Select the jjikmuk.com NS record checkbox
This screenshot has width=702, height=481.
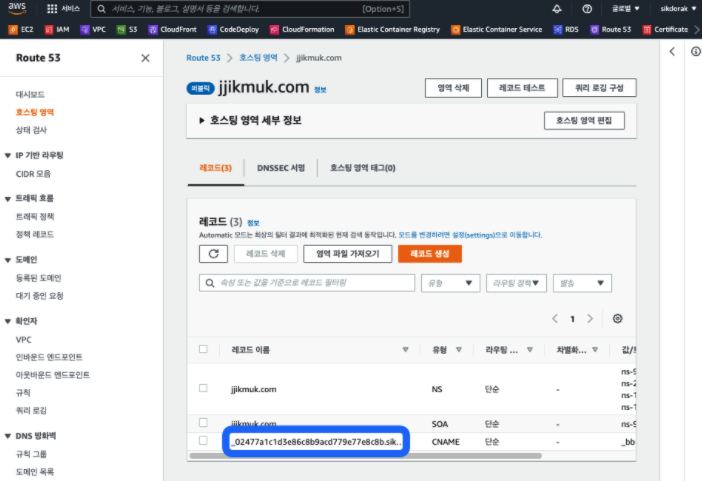[x=203, y=388]
